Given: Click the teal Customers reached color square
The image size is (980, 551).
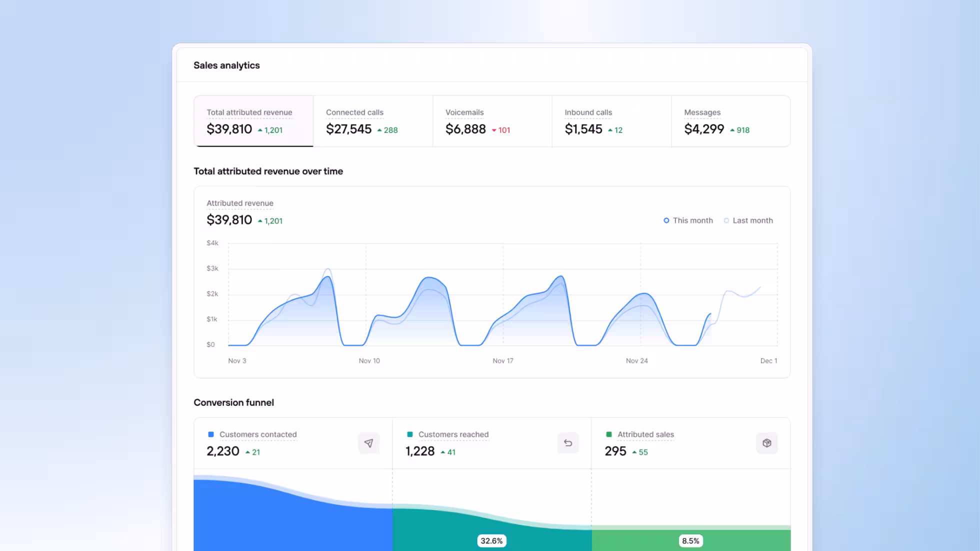Looking at the screenshot, I should click(410, 434).
